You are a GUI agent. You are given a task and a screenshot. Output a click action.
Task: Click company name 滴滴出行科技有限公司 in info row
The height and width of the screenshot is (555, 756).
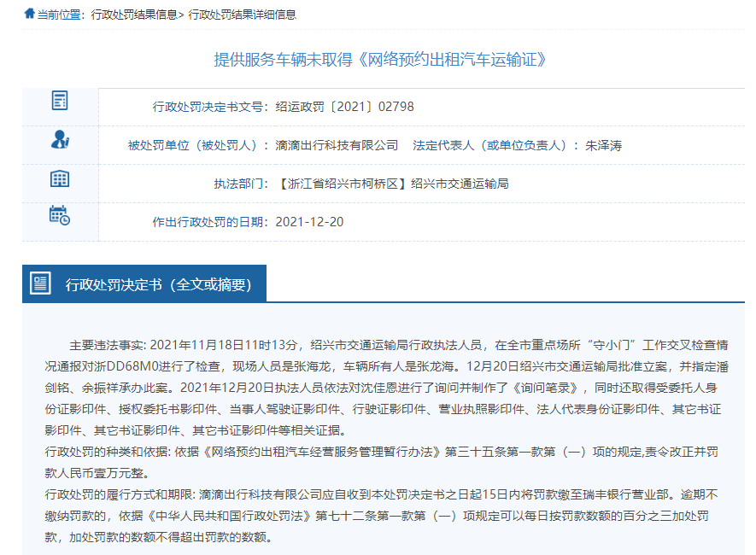(x=337, y=145)
